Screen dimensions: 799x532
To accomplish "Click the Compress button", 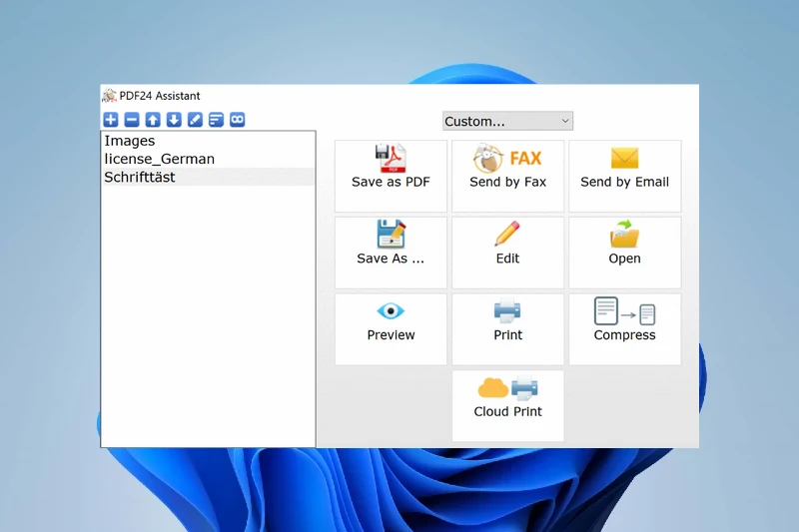I will tap(625, 328).
